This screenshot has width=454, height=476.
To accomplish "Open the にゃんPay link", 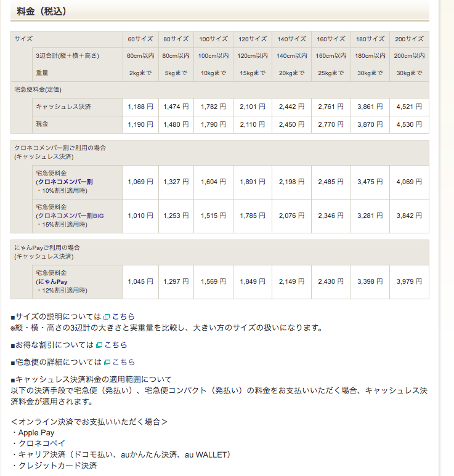I will (x=52, y=281).
